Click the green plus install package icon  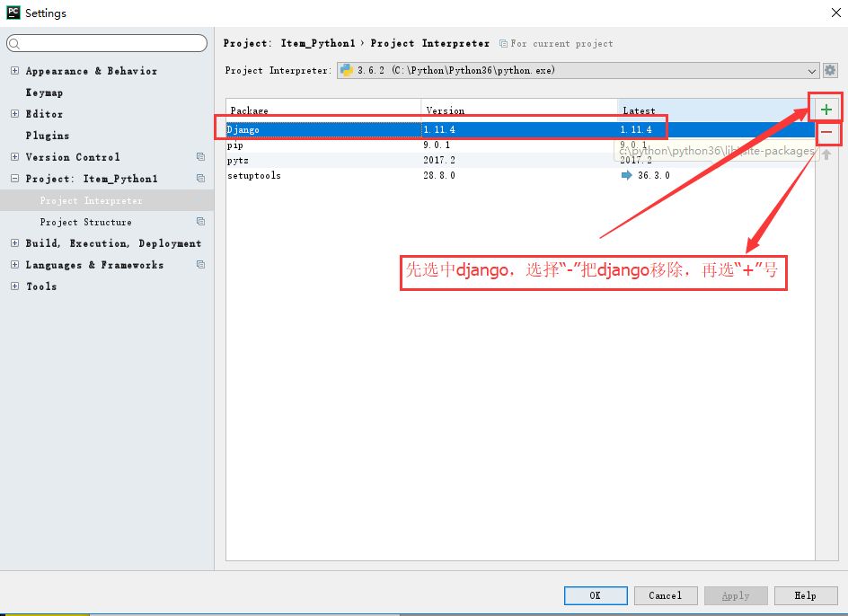point(826,110)
